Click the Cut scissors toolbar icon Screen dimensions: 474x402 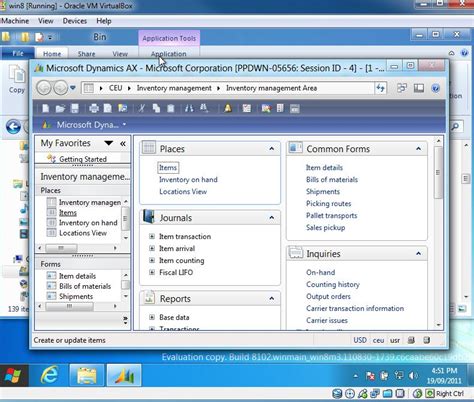[x=142, y=108]
